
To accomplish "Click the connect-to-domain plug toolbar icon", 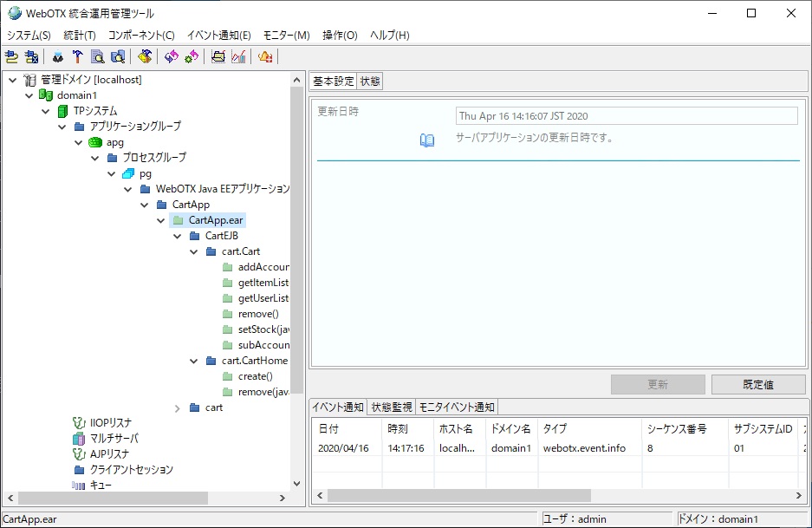I will point(11,57).
